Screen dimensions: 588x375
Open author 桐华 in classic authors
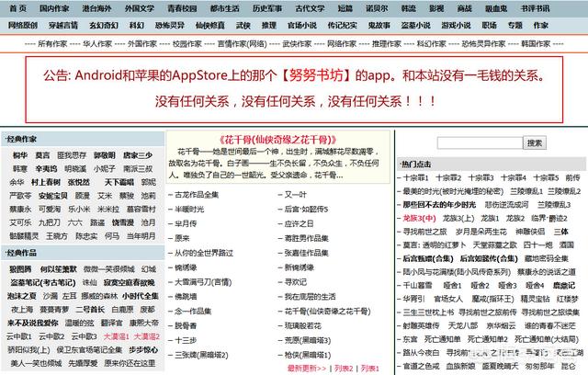click(20, 155)
